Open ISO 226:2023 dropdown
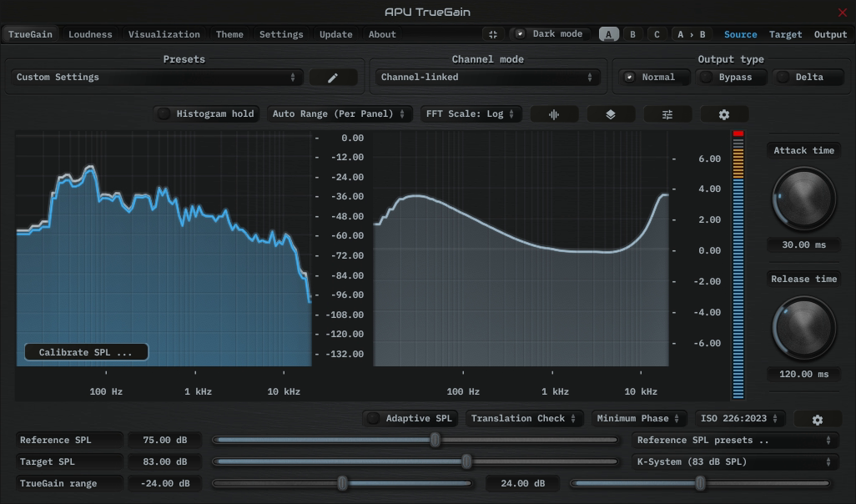The height and width of the screenshot is (504, 856). pyautogui.click(x=739, y=418)
